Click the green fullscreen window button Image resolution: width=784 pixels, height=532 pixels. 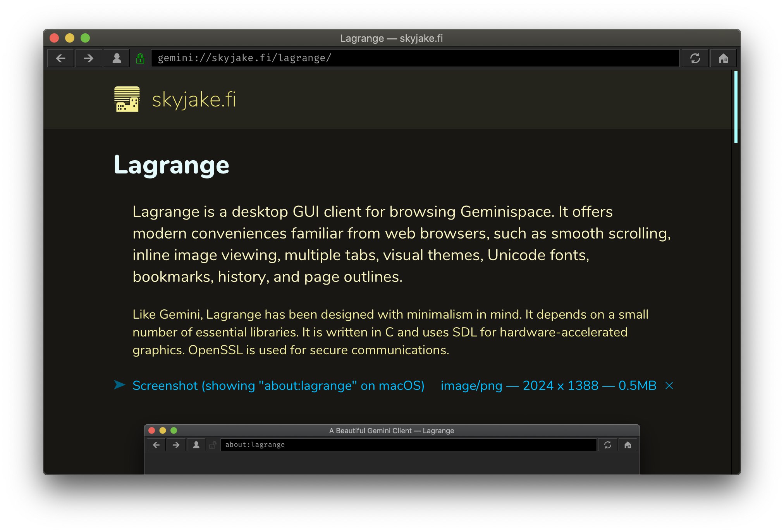coord(85,38)
